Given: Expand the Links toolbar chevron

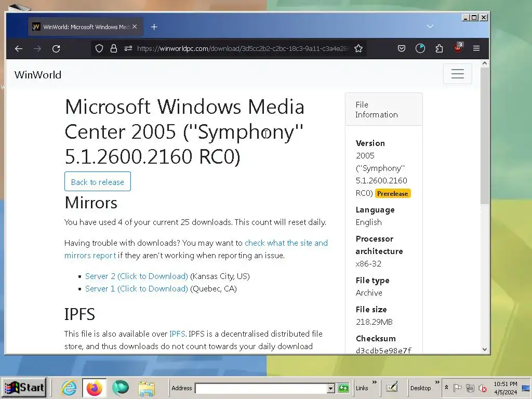Looking at the screenshot, I should click(375, 382).
